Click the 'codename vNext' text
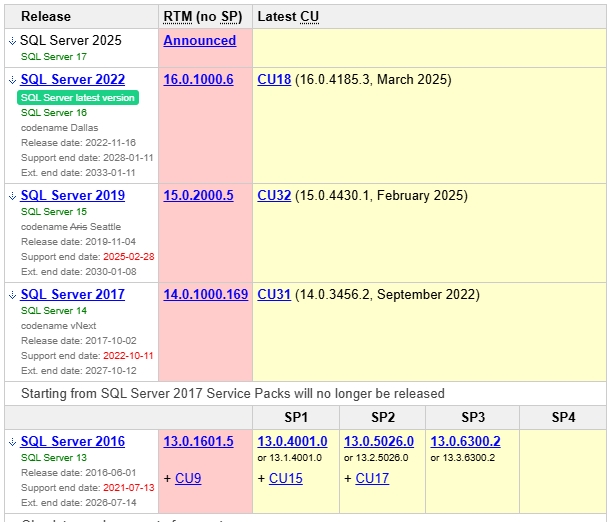The height and width of the screenshot is (522, 616). 59,326
